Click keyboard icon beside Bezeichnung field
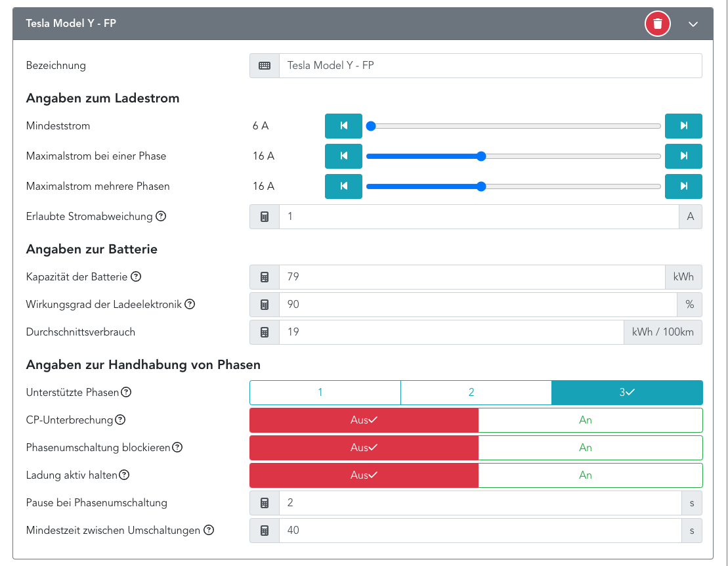Screen dimensions: 728x566 265,66
